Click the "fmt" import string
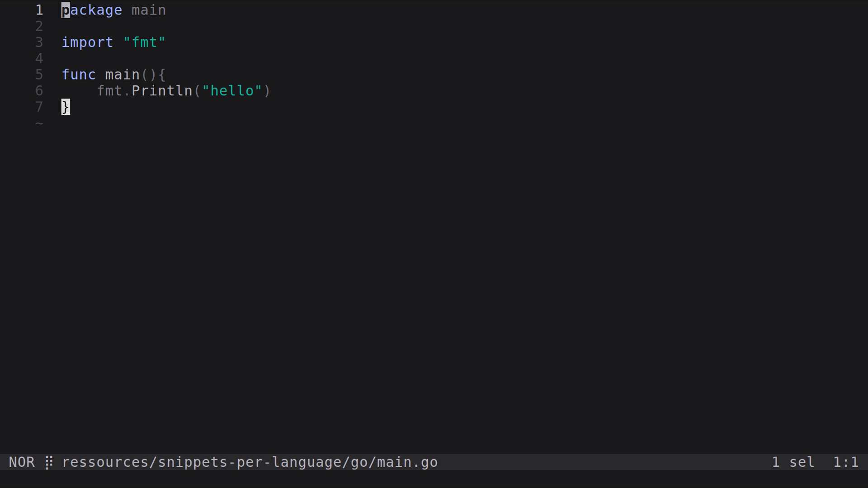868x488 pixels. [144, 42]
